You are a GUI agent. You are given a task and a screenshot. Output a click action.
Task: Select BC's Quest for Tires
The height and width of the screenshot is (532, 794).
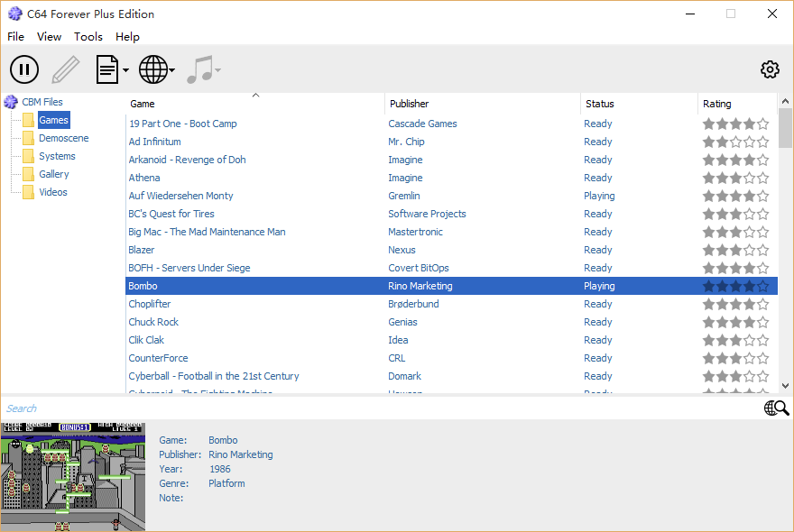click(451, 214)
